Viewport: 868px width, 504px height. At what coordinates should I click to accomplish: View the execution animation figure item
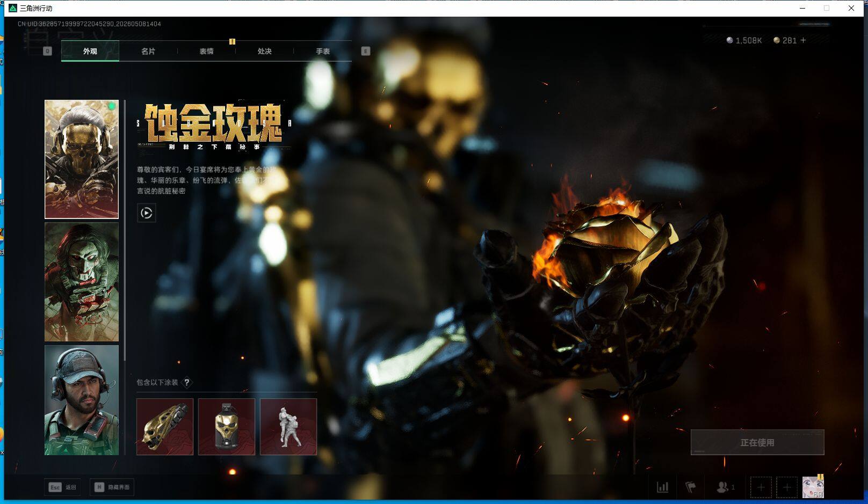[x=288, y=427]
